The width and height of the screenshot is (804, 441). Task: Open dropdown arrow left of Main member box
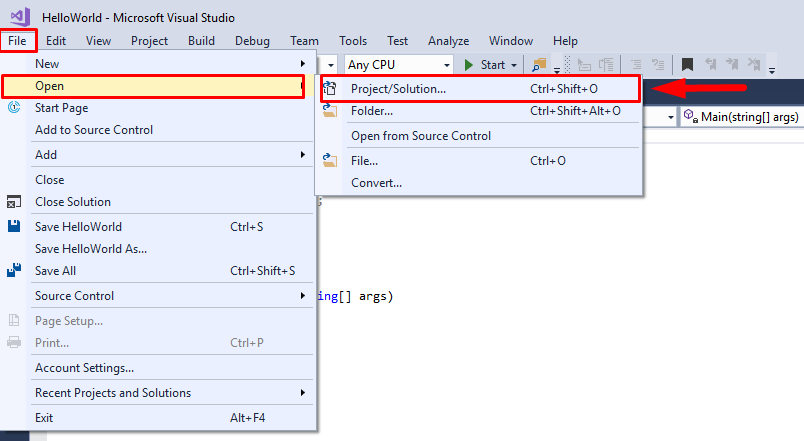pos(671,117)
